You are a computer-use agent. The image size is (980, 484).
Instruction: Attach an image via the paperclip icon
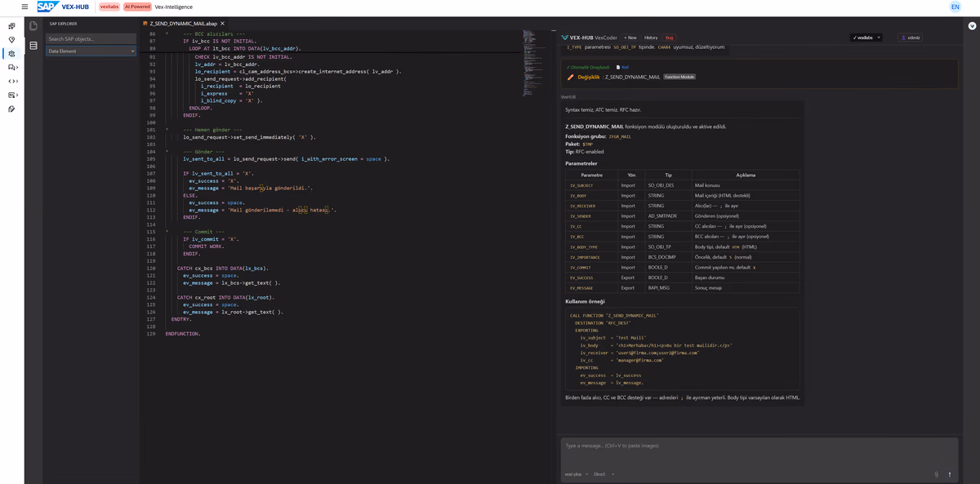[937, 474]
